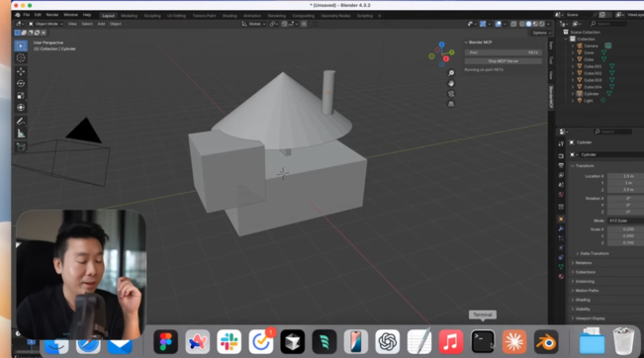This screenshot has width=644, height=358.
Task: Select the Add Cube tool
Action: point(21,147)
